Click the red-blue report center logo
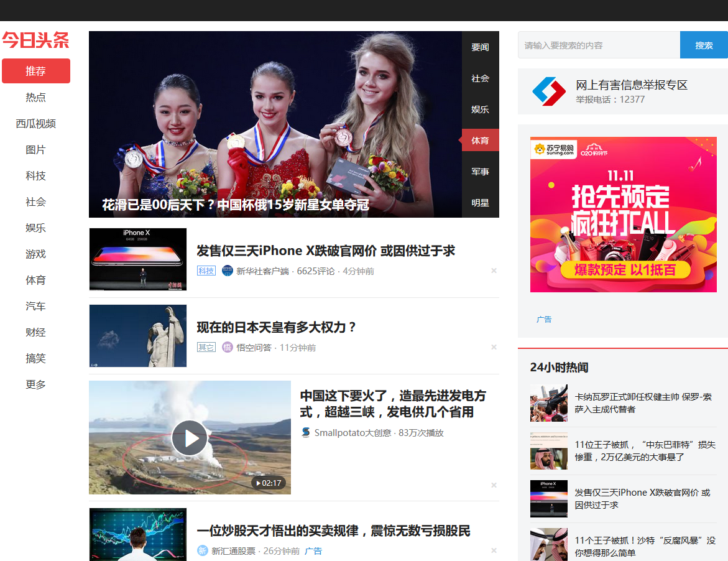Screen dimensions: 728x561 (549, 91)
